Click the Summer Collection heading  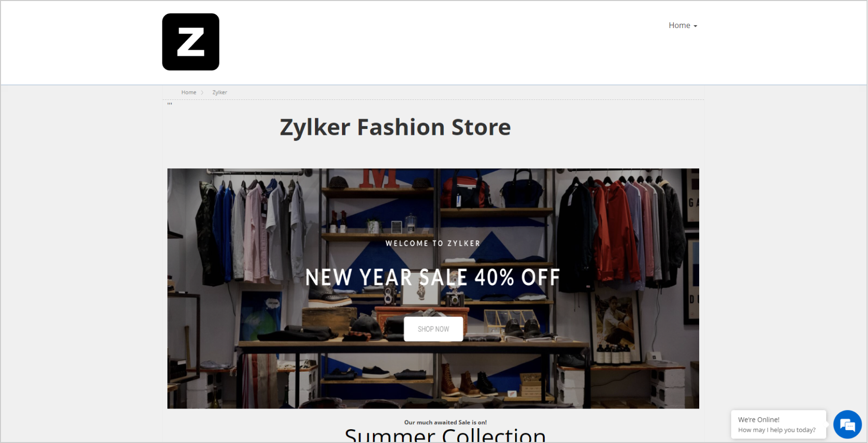pos(445,435)
